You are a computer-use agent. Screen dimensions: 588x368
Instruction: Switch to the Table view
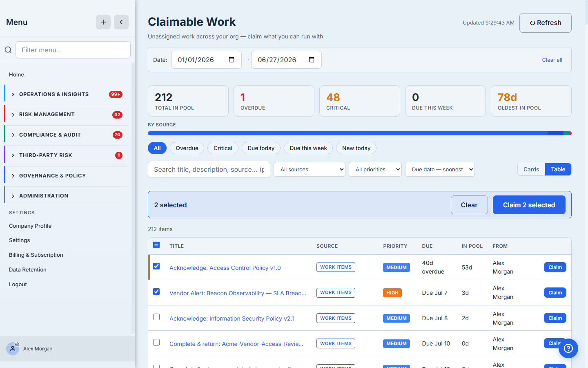[558, 169]
